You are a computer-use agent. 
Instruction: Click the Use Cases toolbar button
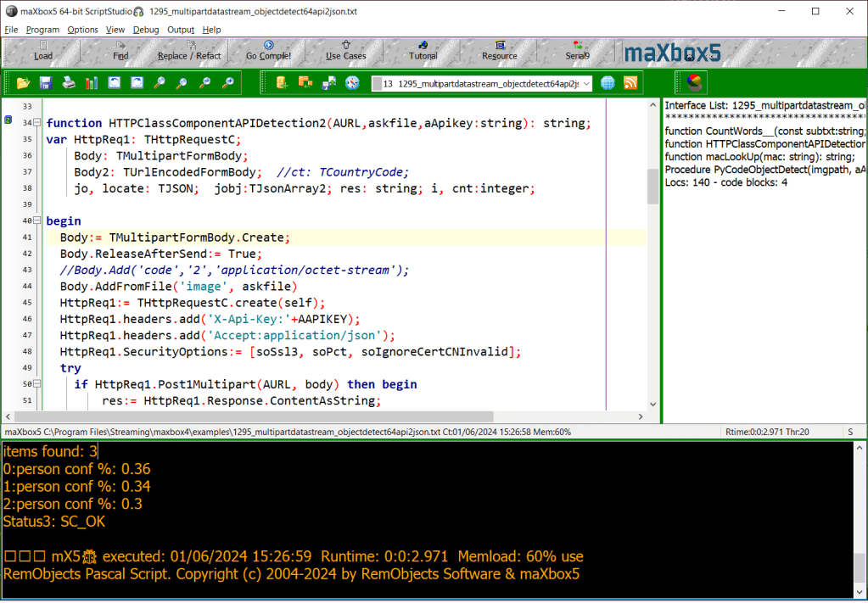tap(345, 51)
